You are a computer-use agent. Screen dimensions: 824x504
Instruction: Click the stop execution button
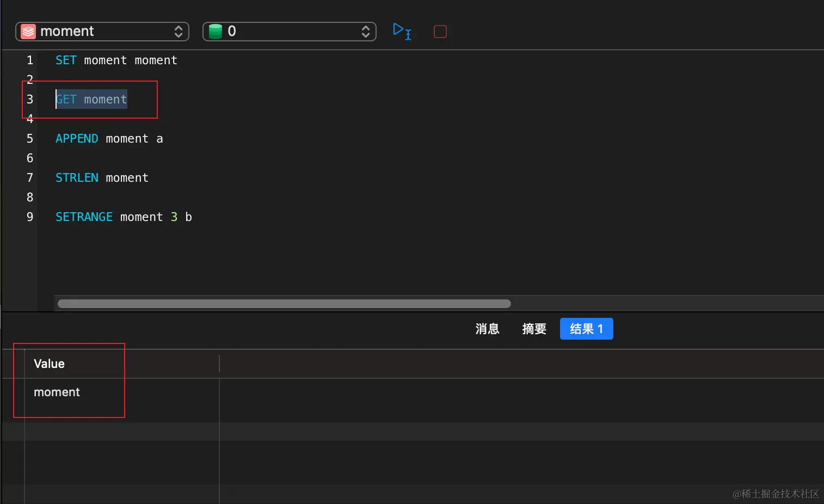[440, 32]
